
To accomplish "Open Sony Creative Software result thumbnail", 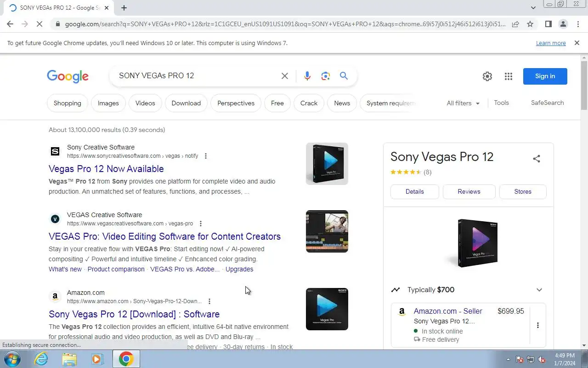I will [x=327, y=164].
